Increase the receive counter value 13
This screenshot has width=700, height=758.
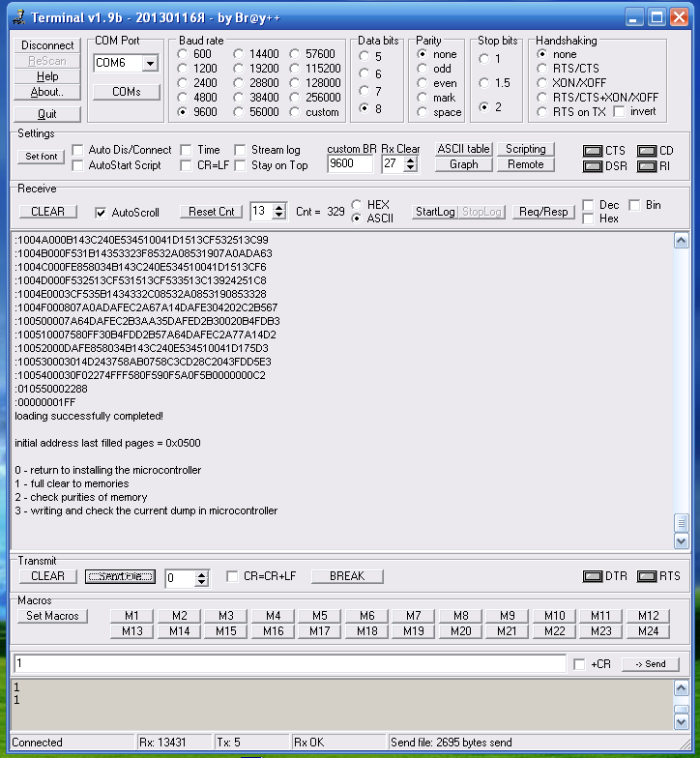click(x=278, y=208)
